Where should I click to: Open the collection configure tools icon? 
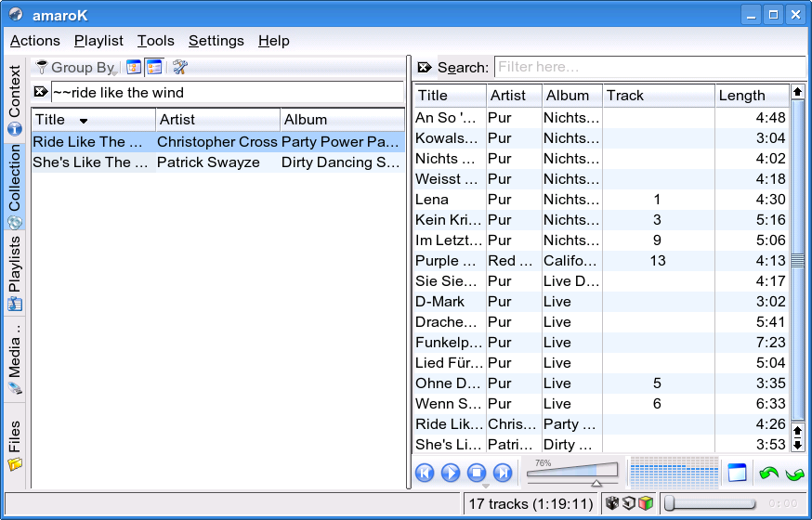(x=180, y=67)
